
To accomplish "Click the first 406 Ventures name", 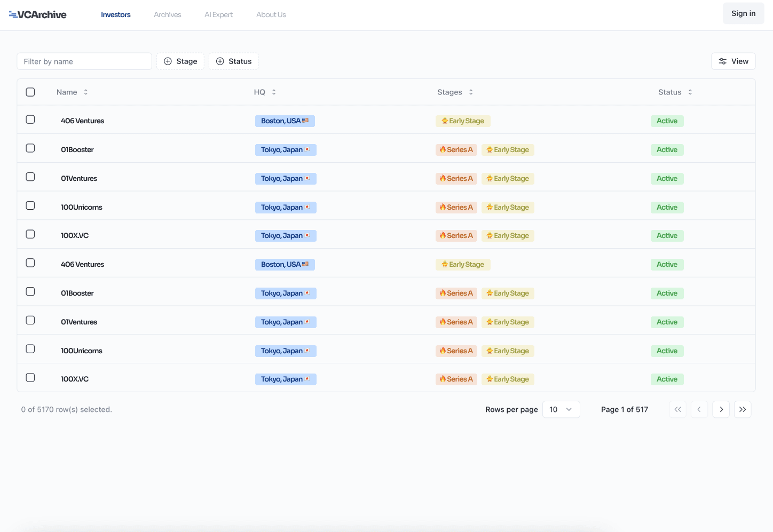I will pos(82,121).
